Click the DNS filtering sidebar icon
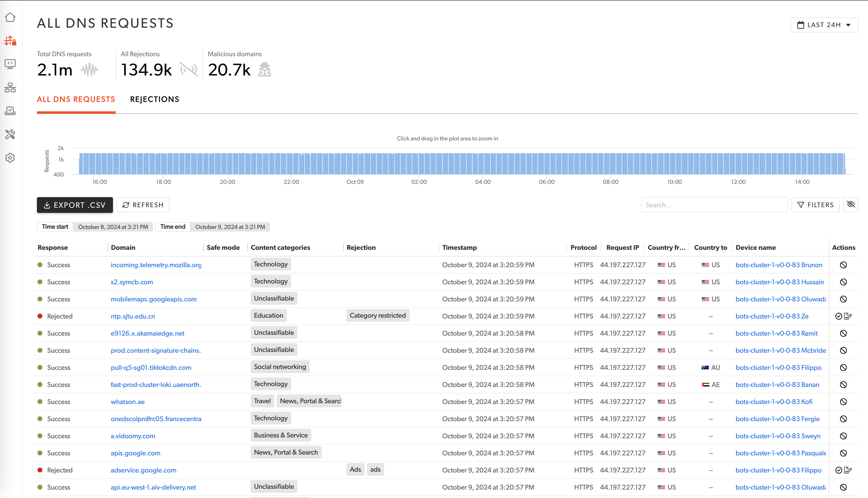The width and height of the screenshot is (868, 498). pyautogui.click(x=10, y=41)
